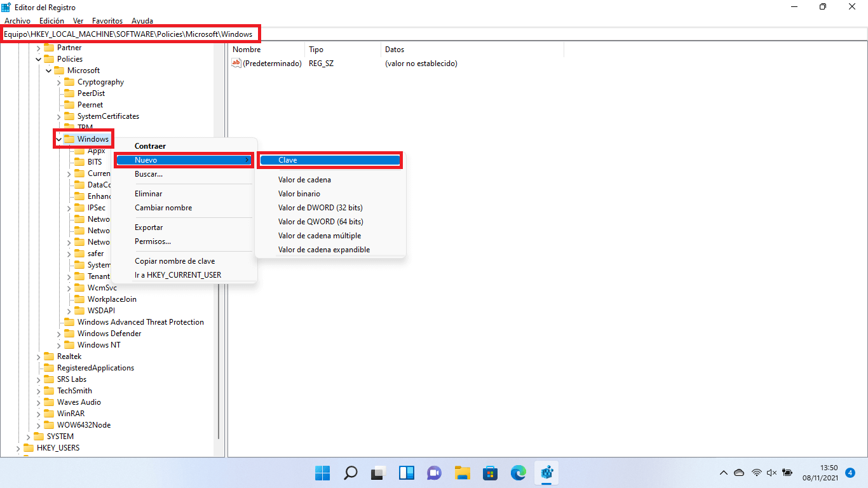The width and height of the screenshot is (868, 488).
Task: Select the Cryptography folder icon
Action: (69, 82)
